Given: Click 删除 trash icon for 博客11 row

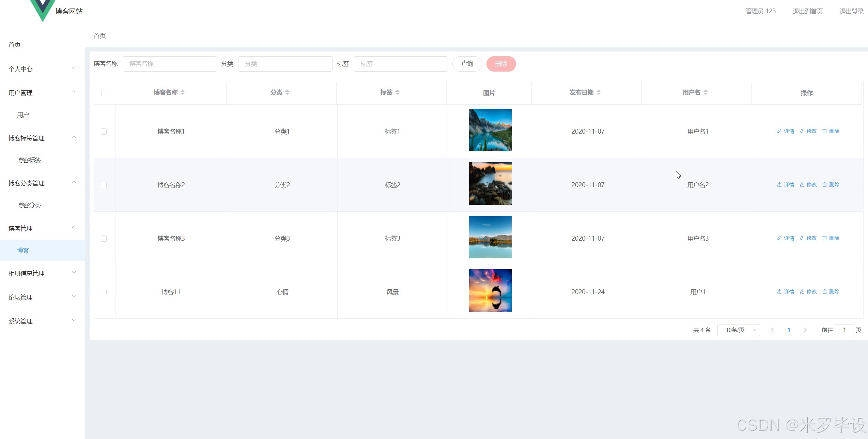Looking at the screenshot, I should click(824, 292).
